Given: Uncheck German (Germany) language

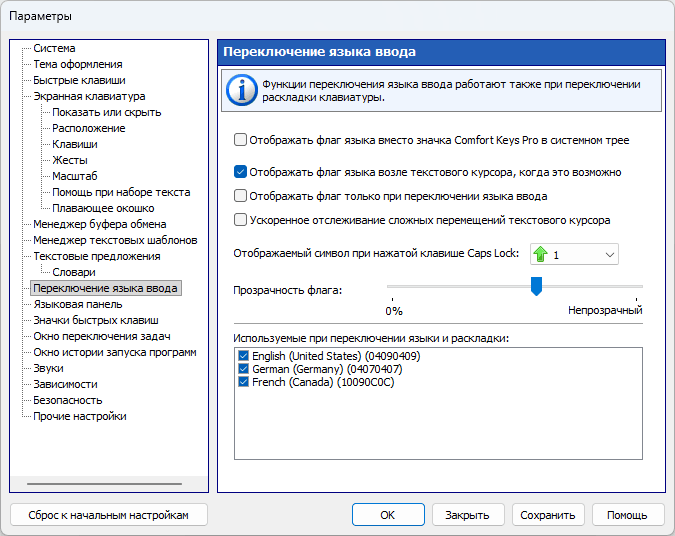Looking at the screenshot, I should click(x=243, y=369).
